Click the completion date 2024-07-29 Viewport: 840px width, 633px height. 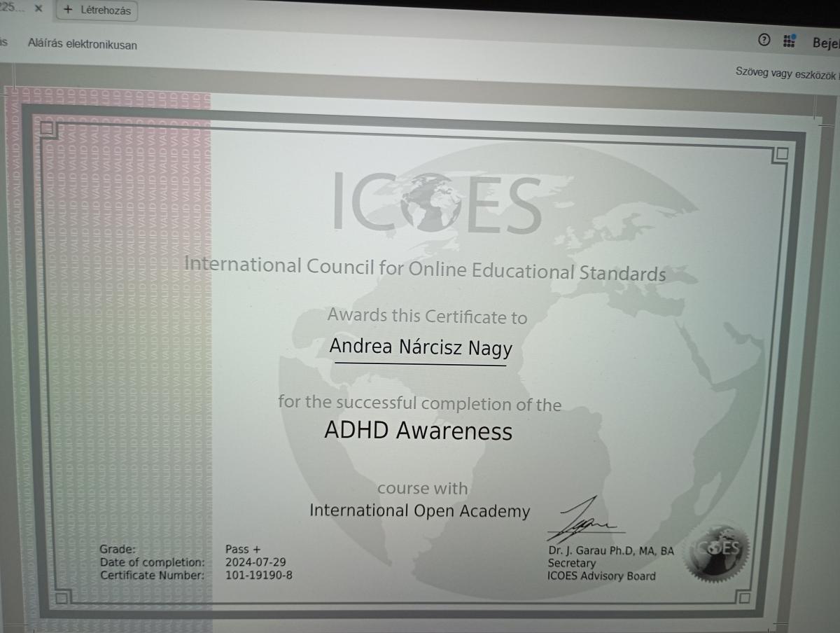coord(255,562)
